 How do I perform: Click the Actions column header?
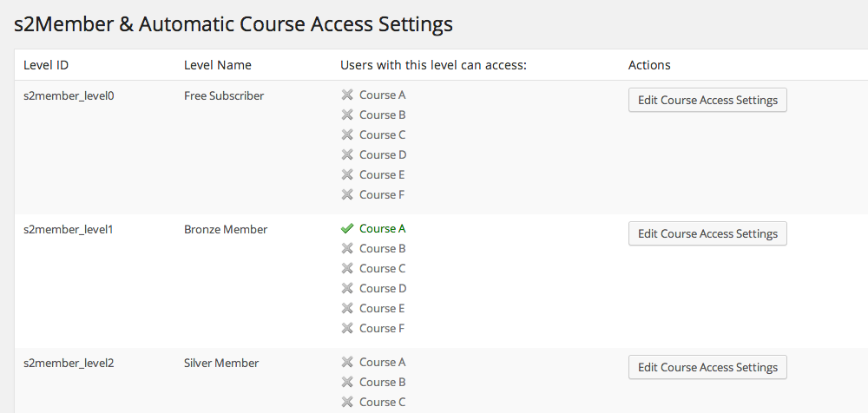pyautogui.click(x=649, y=65)
